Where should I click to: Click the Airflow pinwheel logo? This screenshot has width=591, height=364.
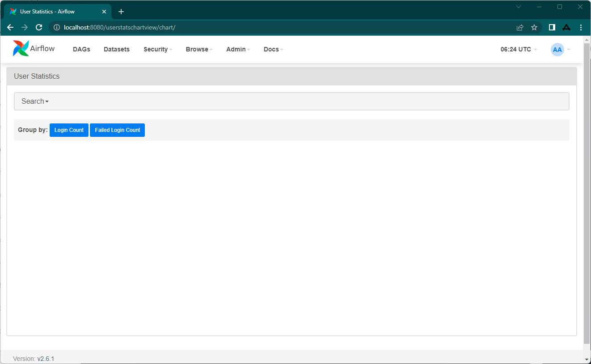pyautogui.click(x=21, y=48)
